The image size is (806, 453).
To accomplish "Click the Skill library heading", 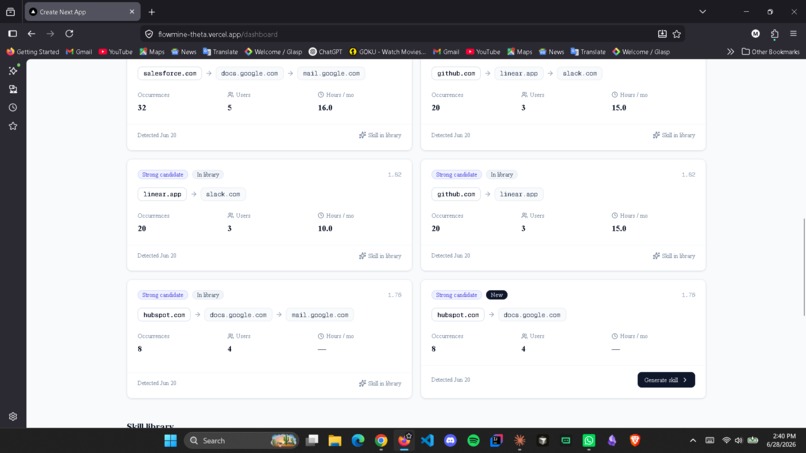I will click(x=150, y=426).
